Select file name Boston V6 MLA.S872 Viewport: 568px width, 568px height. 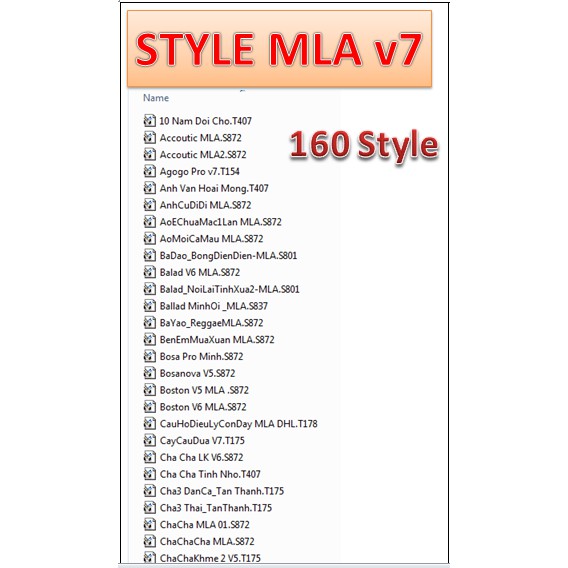click(203, 407)
